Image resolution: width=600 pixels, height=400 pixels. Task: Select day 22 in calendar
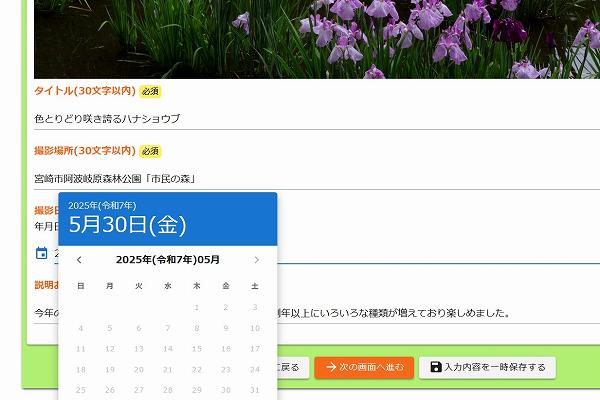coord(197,369)
